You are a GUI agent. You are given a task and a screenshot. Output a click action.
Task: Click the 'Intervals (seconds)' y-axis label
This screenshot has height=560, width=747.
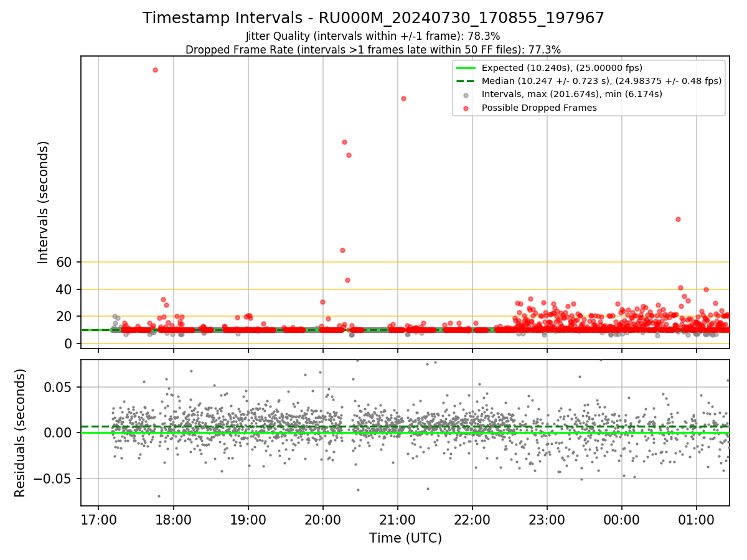[44, 202]
